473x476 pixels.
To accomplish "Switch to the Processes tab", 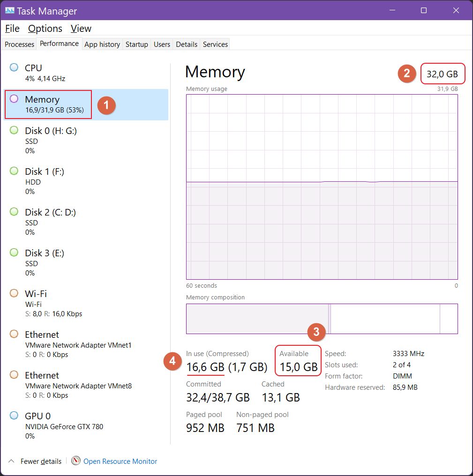I will (19, 44).
